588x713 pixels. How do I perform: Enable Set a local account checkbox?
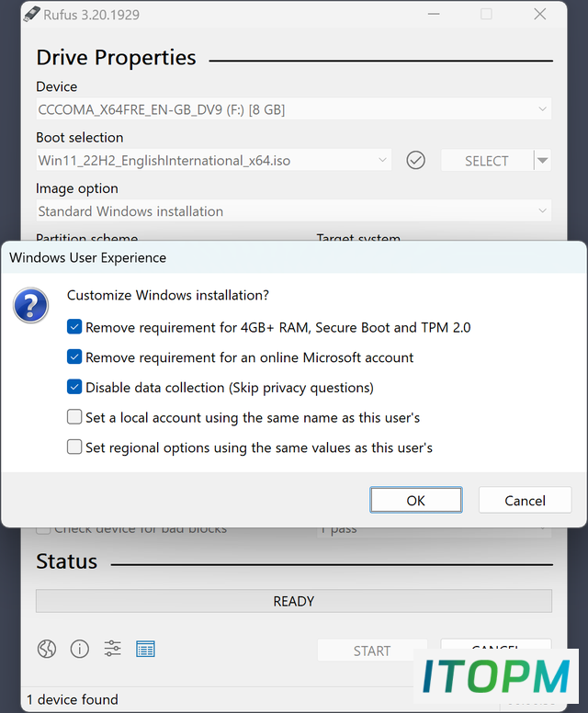point(74,417)
